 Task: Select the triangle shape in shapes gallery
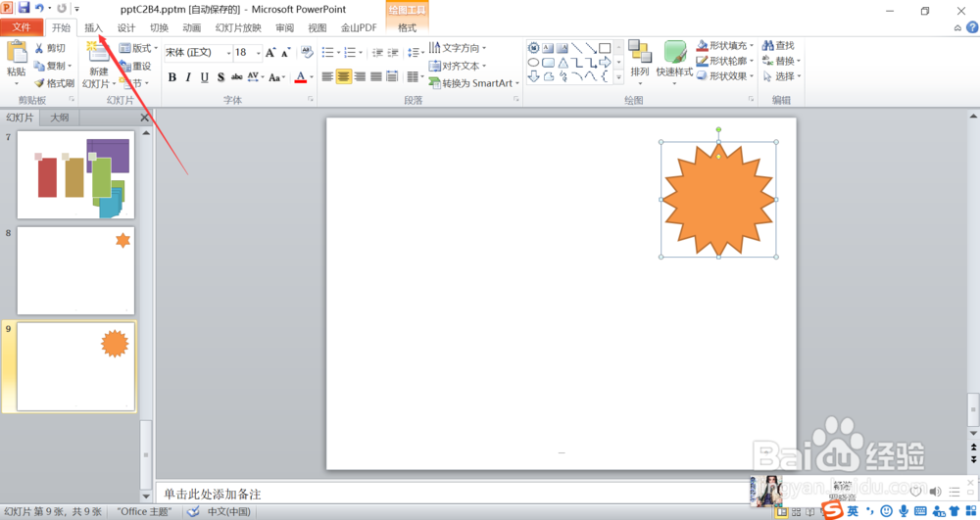[x=563, y=63]
